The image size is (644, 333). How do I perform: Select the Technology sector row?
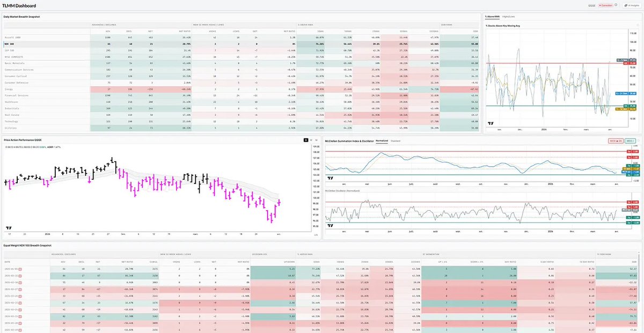tap(241, 121)
